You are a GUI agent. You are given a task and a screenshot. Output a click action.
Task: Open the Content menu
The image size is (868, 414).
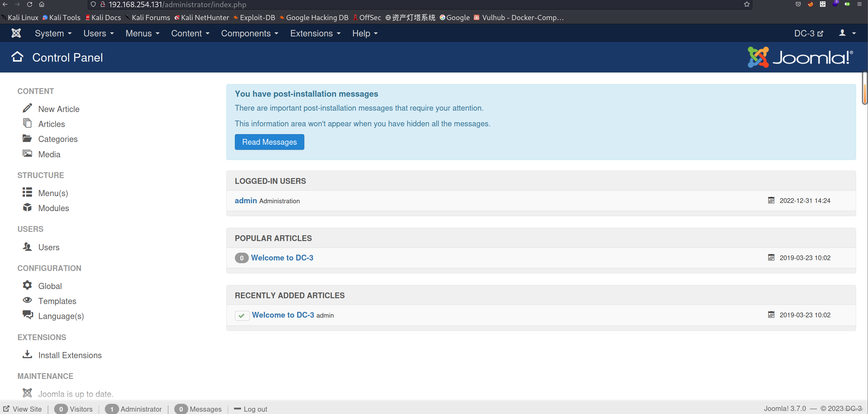(190, 33)
